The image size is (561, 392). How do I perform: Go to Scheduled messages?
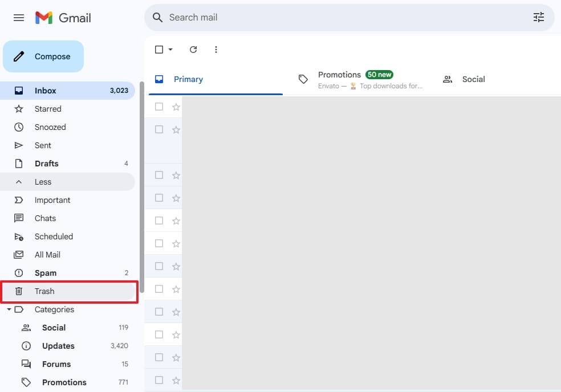click(54, 236)
